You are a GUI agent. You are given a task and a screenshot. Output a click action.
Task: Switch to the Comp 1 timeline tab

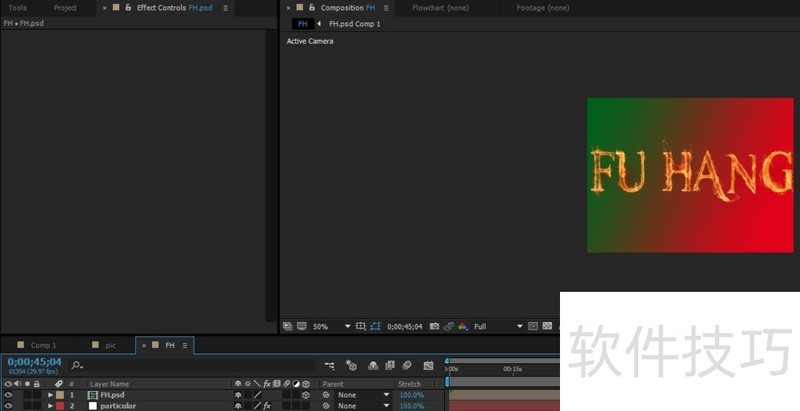pos(43,345)
